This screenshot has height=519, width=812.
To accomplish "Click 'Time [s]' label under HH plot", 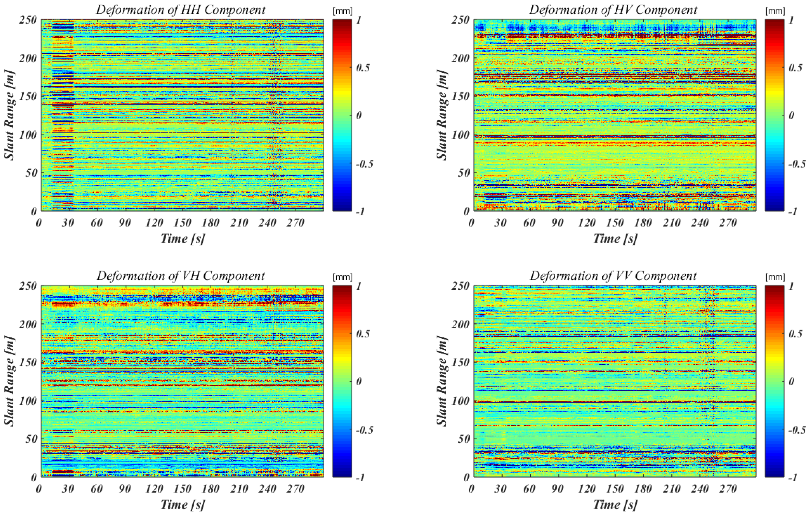I will pos(182,239).
